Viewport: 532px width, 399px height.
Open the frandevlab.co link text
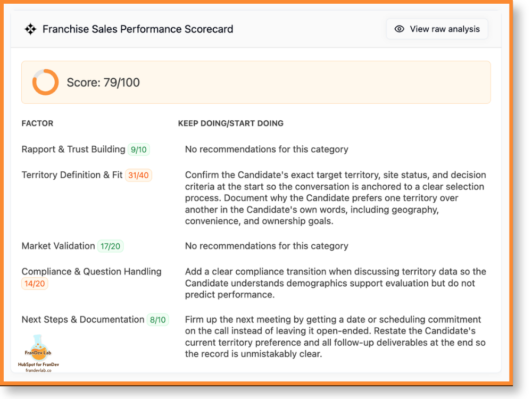[38, 370]
